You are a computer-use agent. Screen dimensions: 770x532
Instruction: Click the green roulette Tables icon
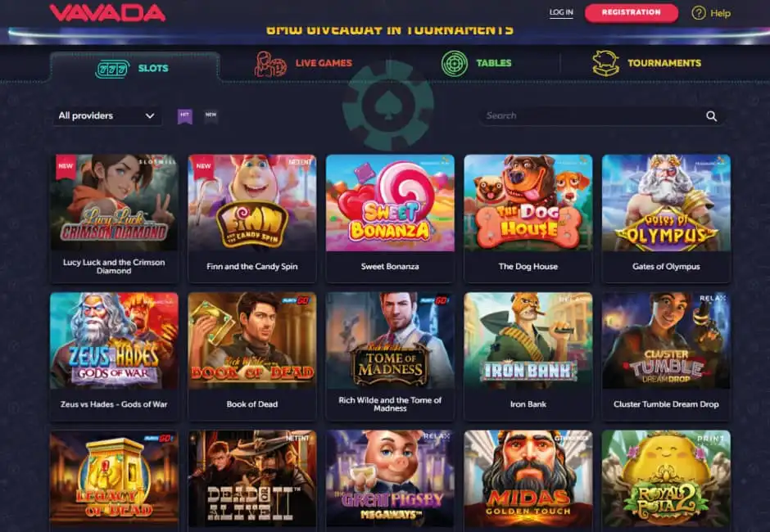click(x=455, y=63)
